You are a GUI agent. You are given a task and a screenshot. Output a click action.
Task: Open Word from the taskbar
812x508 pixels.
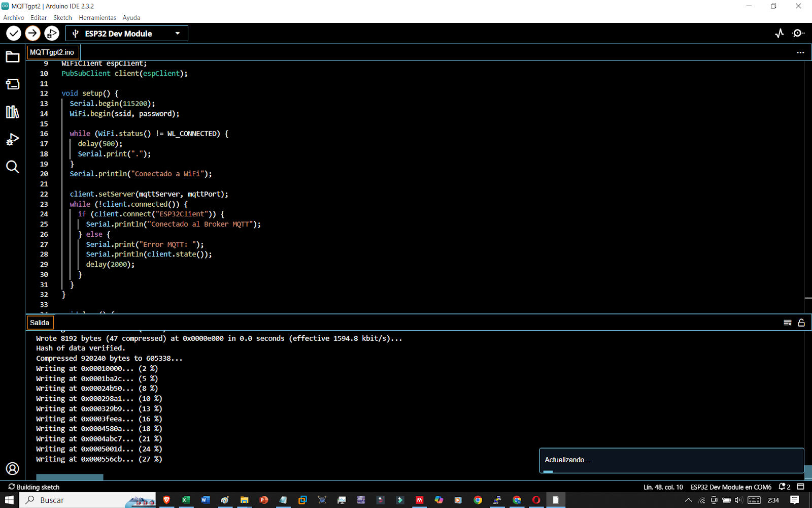(x=205, y=500)
